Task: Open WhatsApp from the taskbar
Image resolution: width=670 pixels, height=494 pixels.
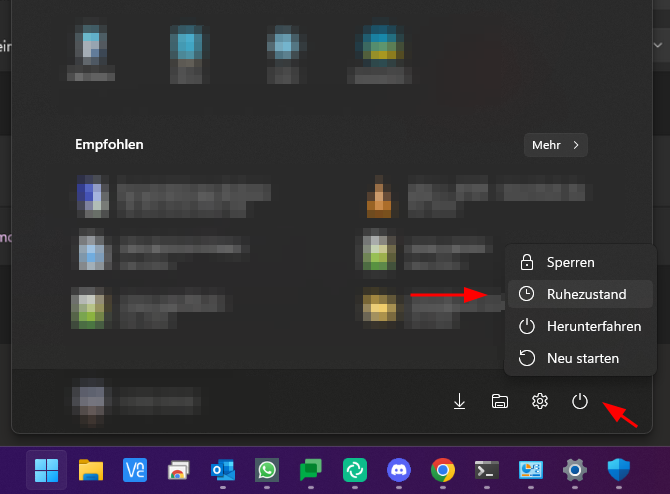Action: click(267, 470)
